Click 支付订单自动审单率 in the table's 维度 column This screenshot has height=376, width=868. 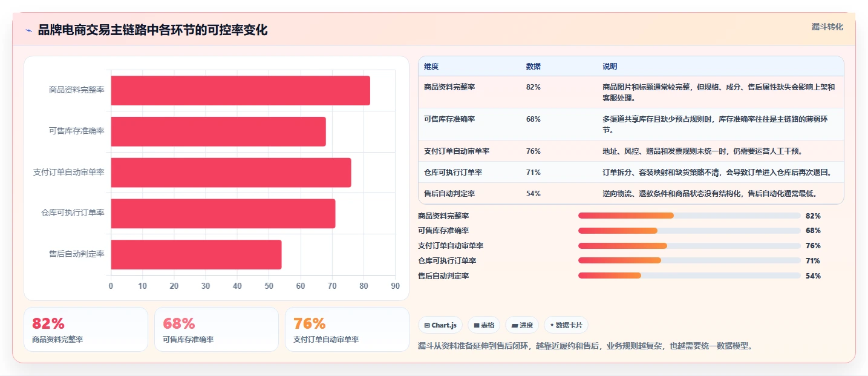point(457,151)
